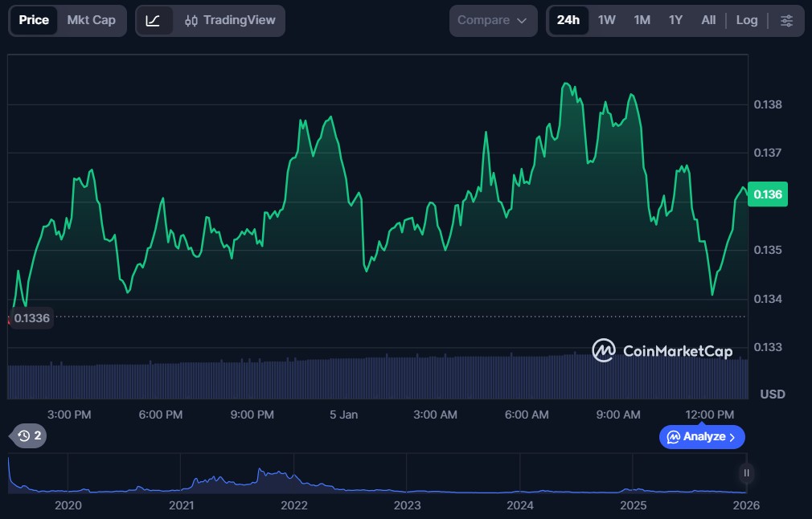Click the CoinMarketCap watermark logo
This screenshot has width=812, height=519.
click(x=662, y=350)
